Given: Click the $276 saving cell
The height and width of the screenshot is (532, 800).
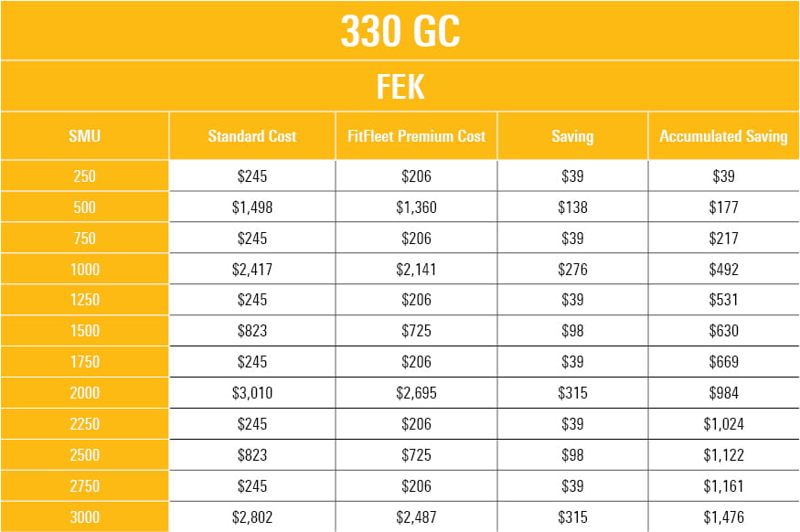Looking at the screenshot, I should 572,270.
